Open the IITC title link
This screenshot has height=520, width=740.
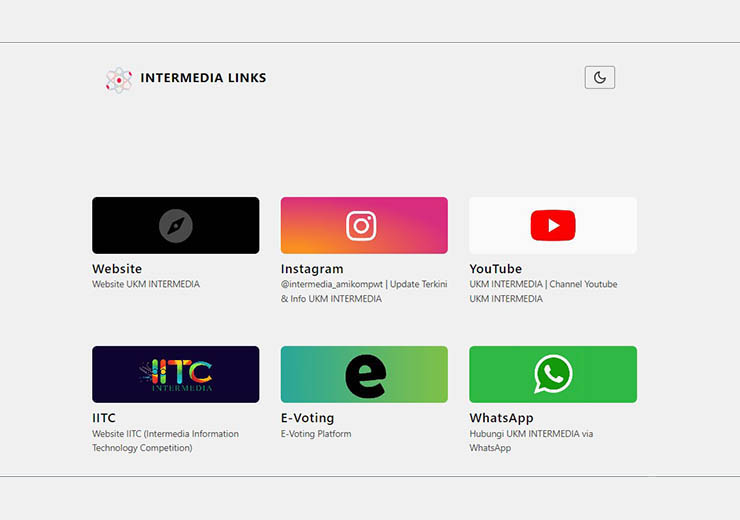pos(104,418)
